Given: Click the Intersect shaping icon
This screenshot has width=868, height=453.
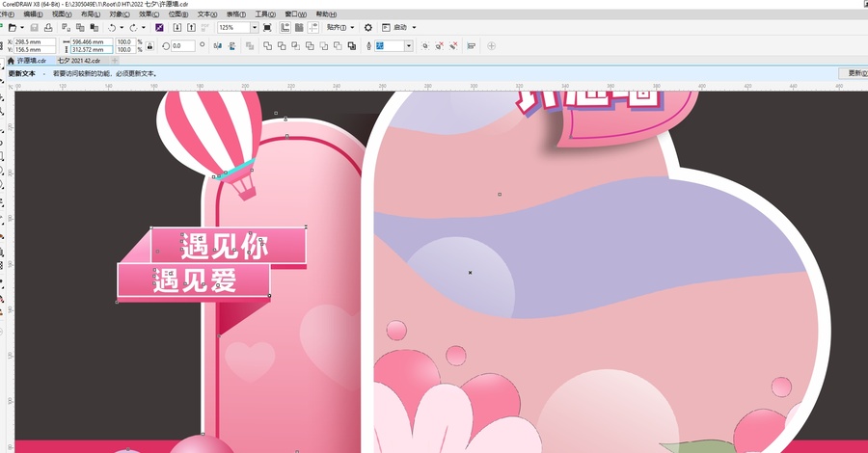Looking at the screenshot, I should tap(296, 46).
